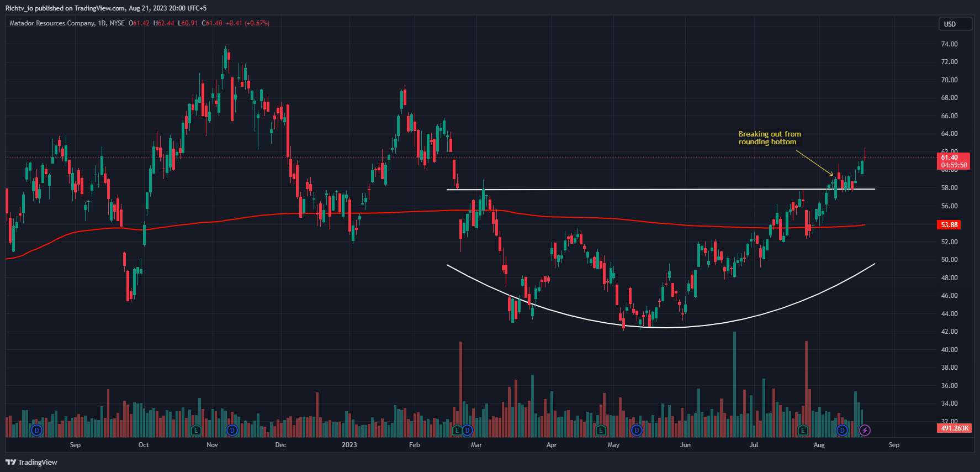Click the Feb label on time axis
The height and width of the screenshot is (472, 980).
[x=414, y=445]
